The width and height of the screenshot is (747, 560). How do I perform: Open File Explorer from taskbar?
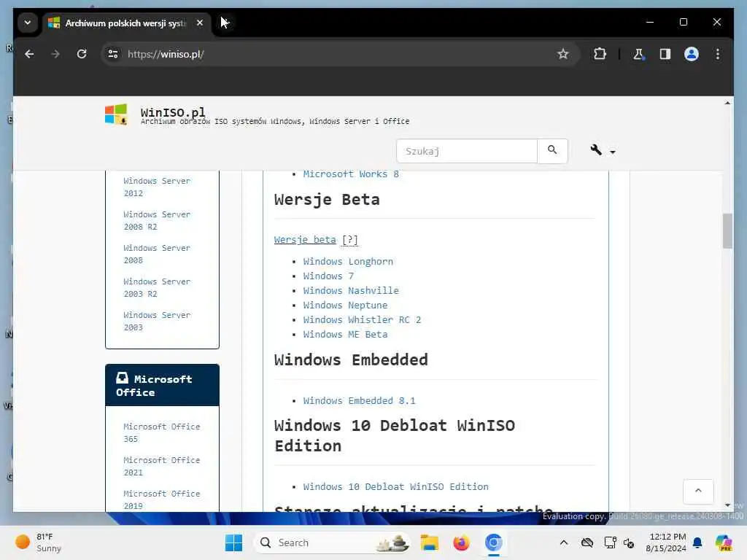point(429,542)
